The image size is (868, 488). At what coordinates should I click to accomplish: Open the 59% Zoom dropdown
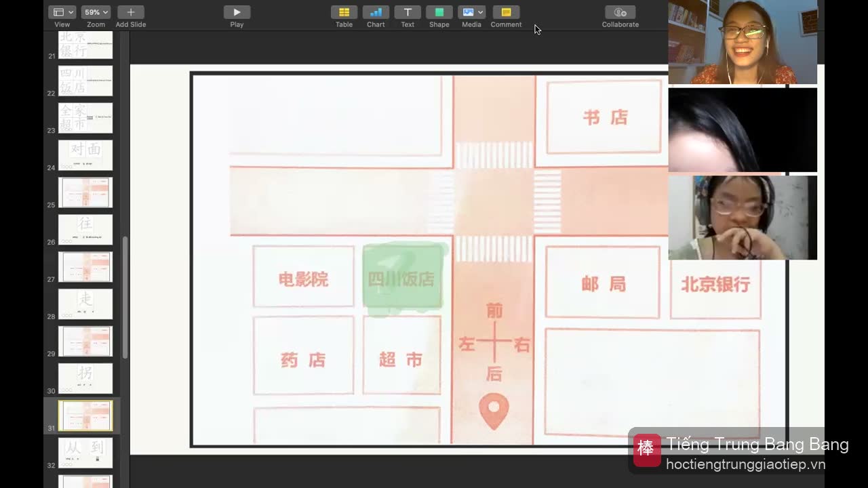click(96, 12)
